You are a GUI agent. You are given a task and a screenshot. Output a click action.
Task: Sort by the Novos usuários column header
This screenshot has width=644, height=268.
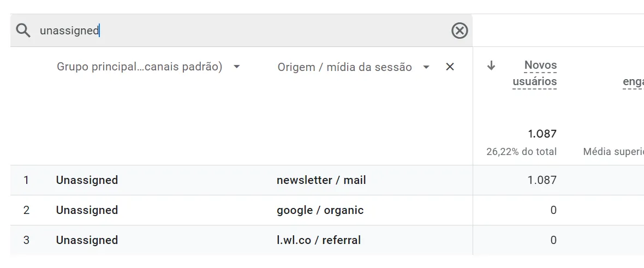click(x=535, y=73)
